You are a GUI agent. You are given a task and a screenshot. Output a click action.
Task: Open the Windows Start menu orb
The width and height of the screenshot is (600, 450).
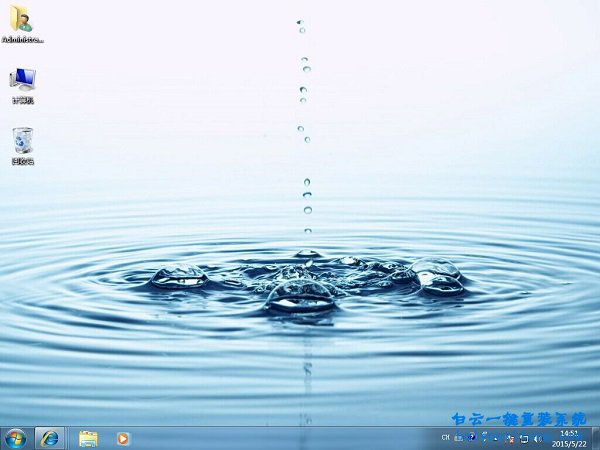pyautogui.click(x=15, y=438)
